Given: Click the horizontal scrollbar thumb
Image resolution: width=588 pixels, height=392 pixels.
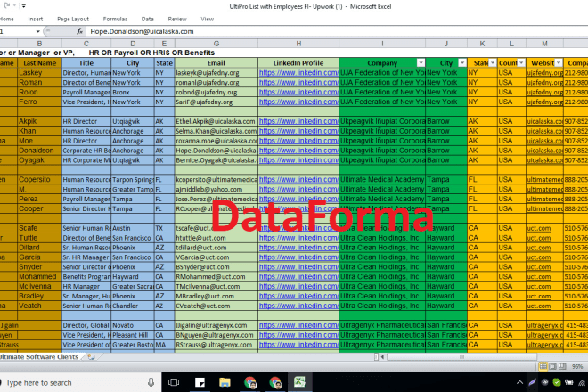Looking at the screenshot, I should [461, 357].
